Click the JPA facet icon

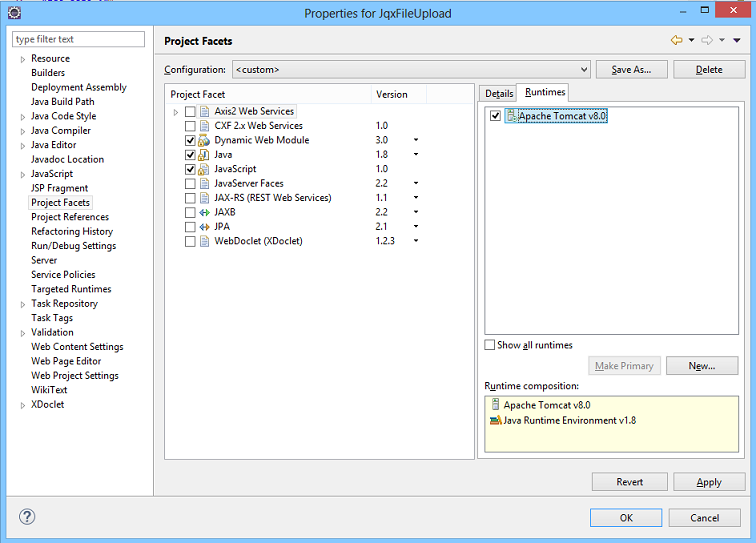(x=204, y=227)
